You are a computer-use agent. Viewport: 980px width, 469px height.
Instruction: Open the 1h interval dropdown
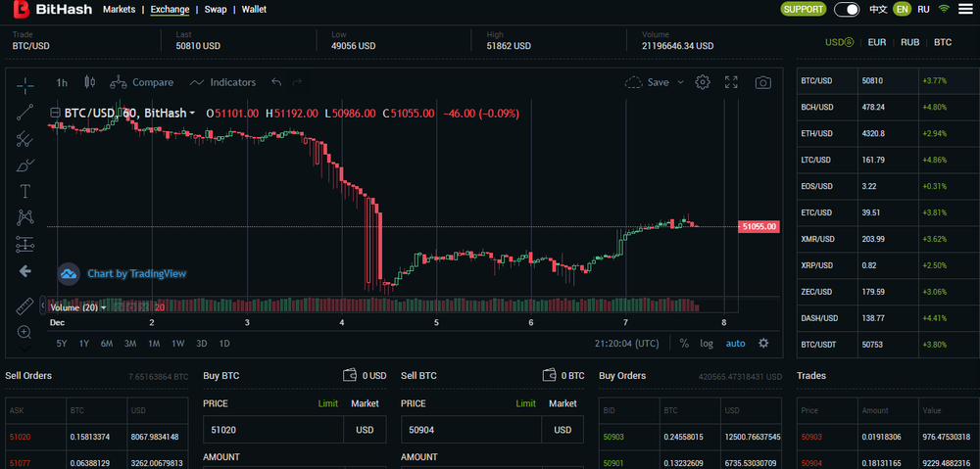[x=62, y=82]
